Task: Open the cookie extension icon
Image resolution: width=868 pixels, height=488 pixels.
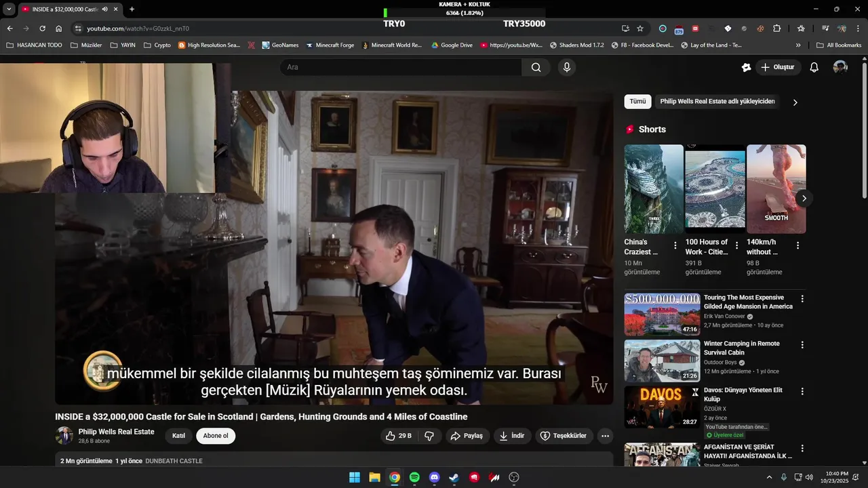Action: pos(760,28)
